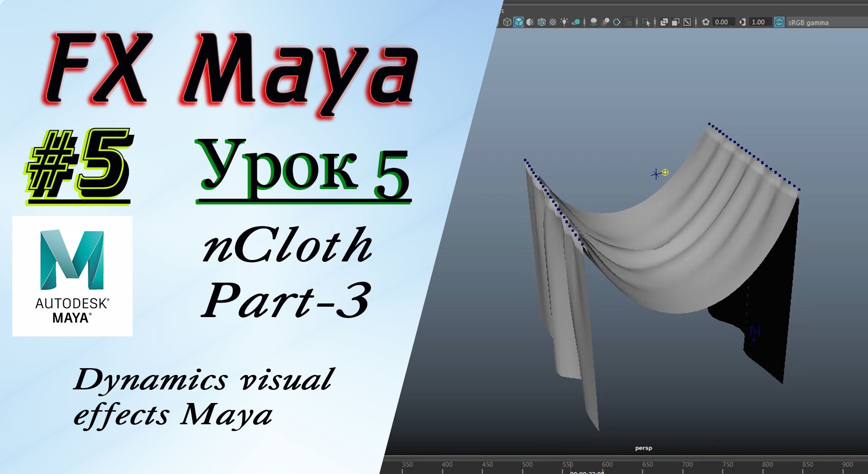Image resolution: width=868 pixels, height=474 pixels.
Task: Click the isolate select icon
Action: pyautogui.click(x=646, y=22)
